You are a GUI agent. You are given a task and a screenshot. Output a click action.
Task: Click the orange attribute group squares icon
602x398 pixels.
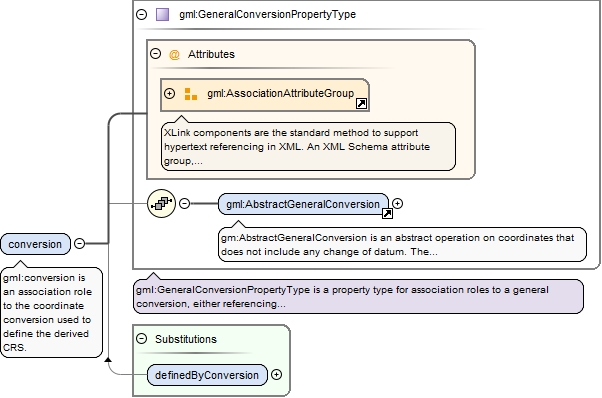pyautogui.click(x=190, y=94)
